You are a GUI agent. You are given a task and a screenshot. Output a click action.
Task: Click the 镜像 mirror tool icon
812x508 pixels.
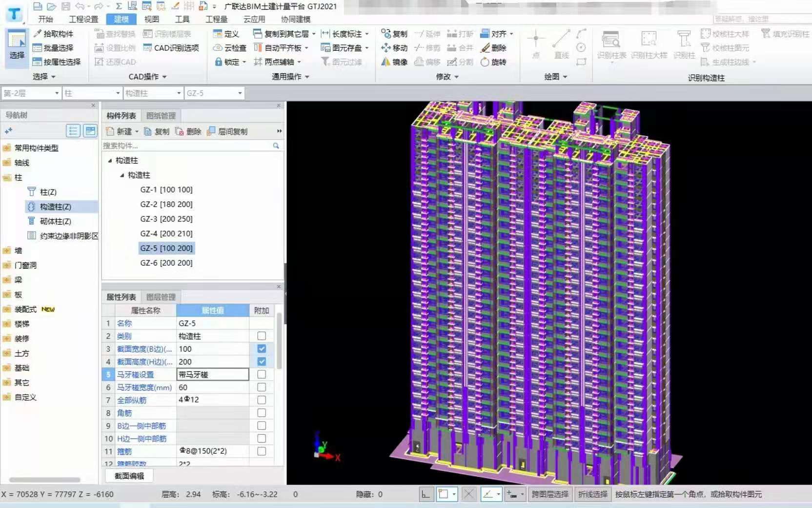click(x=386, y=62)
